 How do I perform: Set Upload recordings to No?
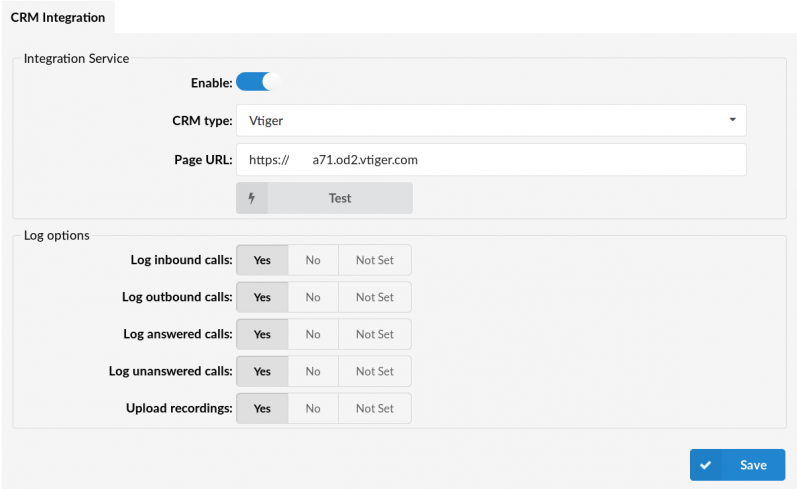tap(313, 408)
